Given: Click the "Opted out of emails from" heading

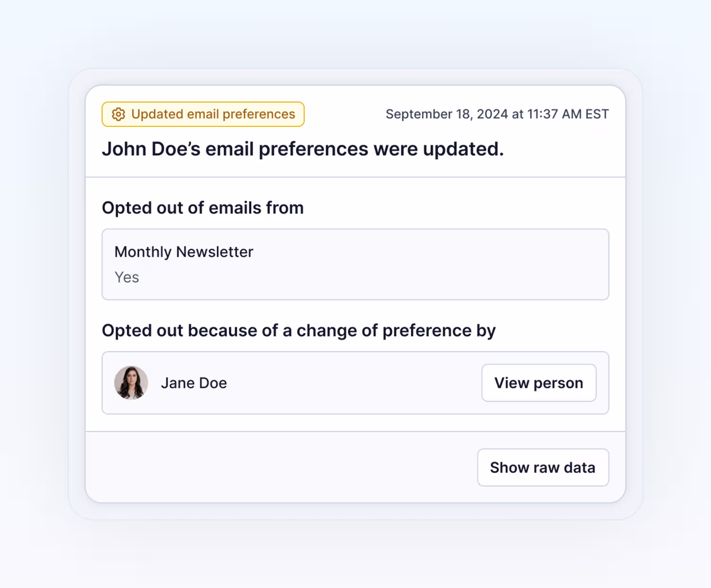Looking at the screenshot, I should pyautogui.click(x=203, y=208).
